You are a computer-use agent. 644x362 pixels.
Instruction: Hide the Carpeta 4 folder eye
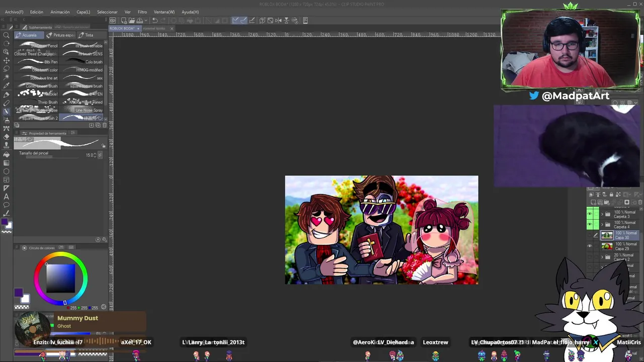[590, 225]
